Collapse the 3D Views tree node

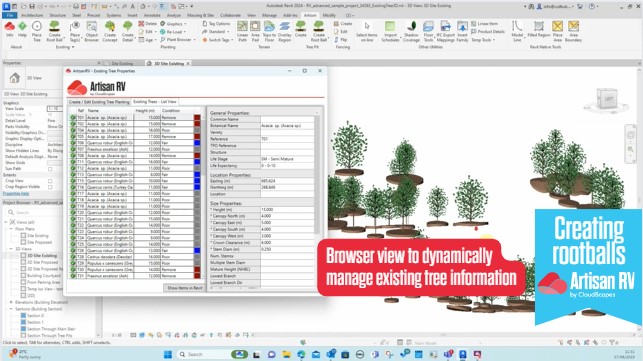click(x=11, y=249)
